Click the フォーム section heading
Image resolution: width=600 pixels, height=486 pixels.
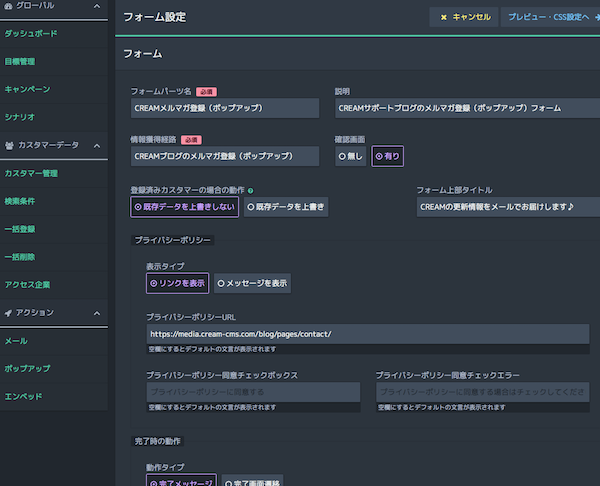coord(143,54)
